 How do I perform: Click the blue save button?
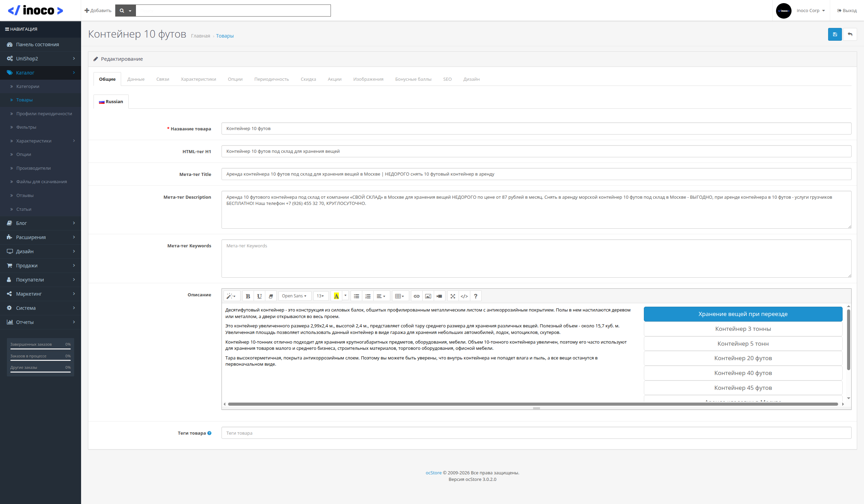[x=835, y=34]
